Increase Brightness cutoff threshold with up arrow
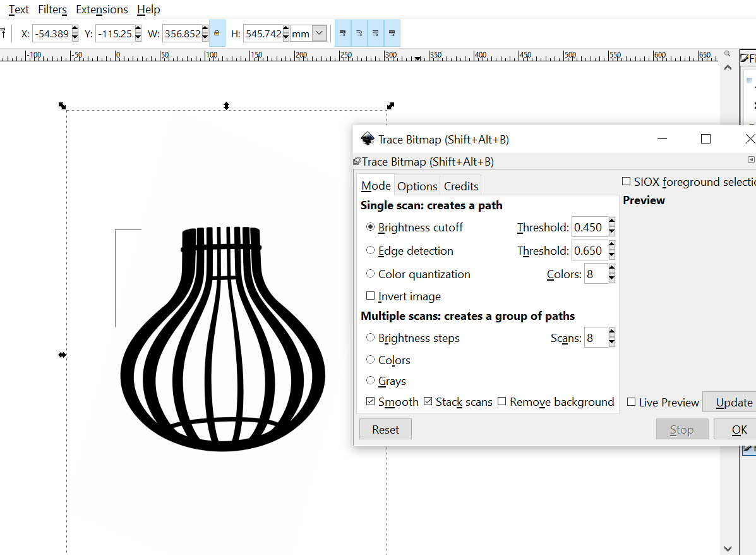This screenshot has width=756, height=555. click(x=612, y=221)
